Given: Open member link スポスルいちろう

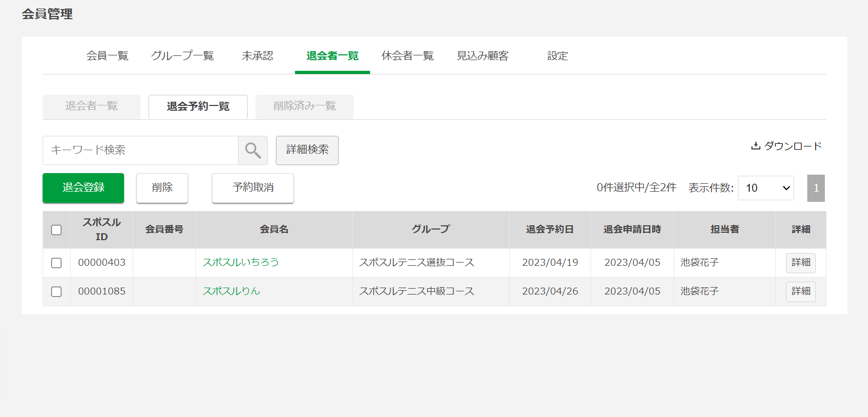Looking at the screenshot, I should [241, 263].
